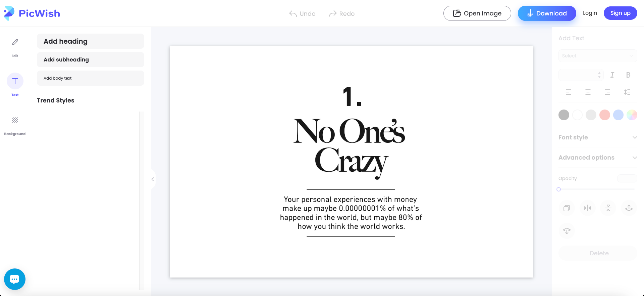The width and height of the screenshot is (644, 296).
Task: Toggle bold text formatting
Action: (628, 75)
